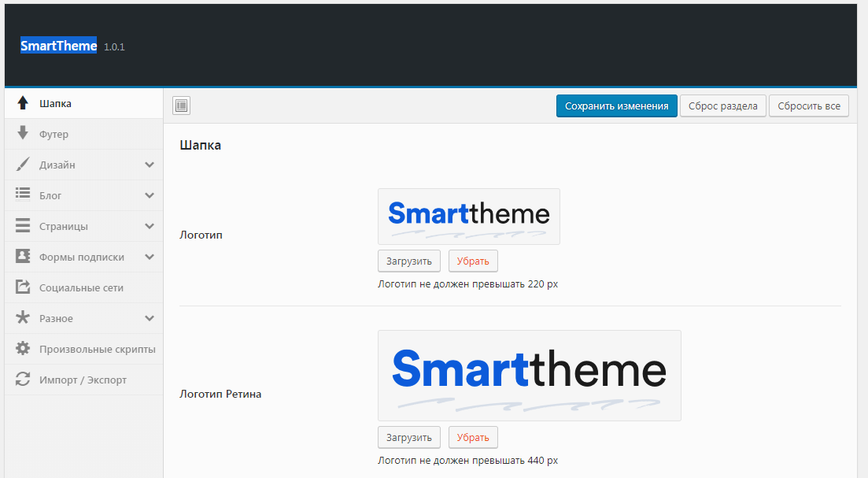Image resolution: width=868 pixels, height=478 pixels.
Task: Click the brush icon beside Дизайн
Action: click(x=23, y=165)
